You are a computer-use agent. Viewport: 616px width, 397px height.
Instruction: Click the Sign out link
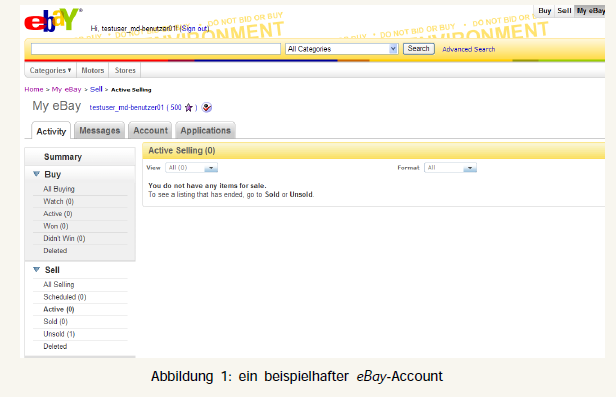(194, 28)
